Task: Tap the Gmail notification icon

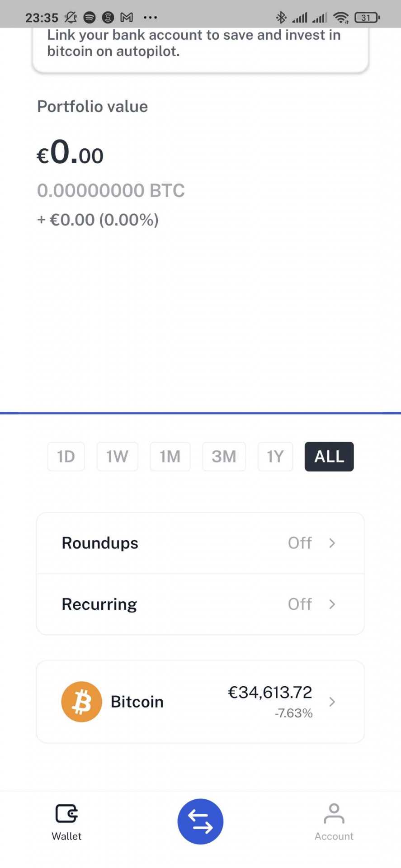Action: coord(127,18)
